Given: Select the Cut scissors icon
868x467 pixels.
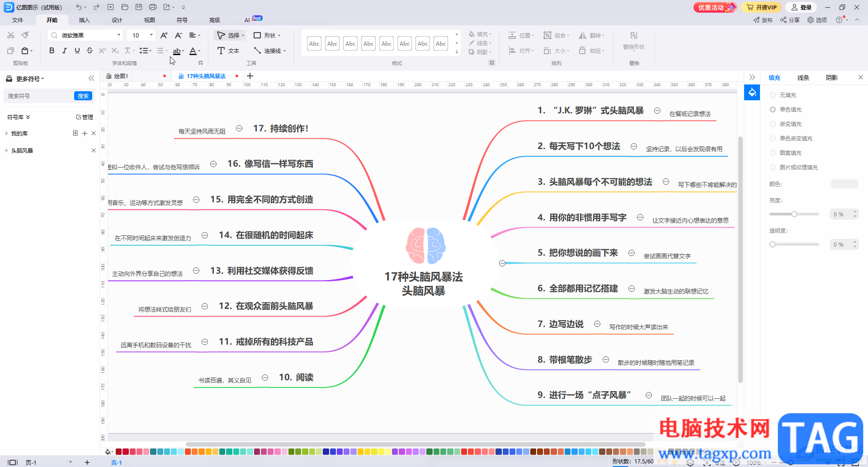Looking at the screenshot, I should [x=11, y=35].
